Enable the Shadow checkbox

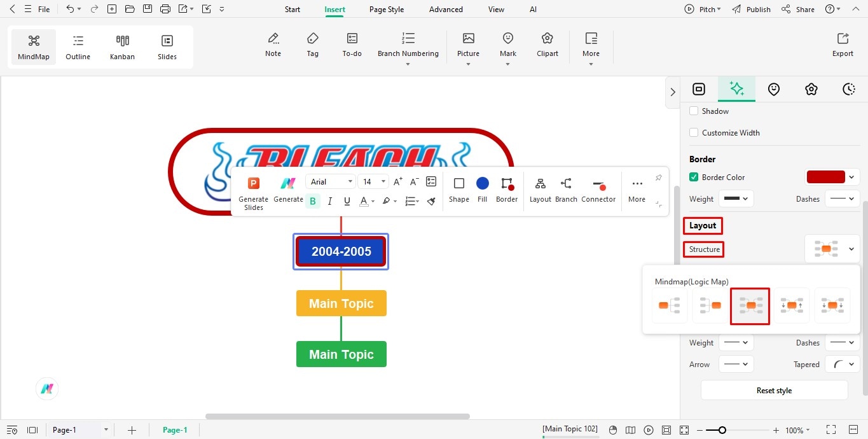point(694,111)
